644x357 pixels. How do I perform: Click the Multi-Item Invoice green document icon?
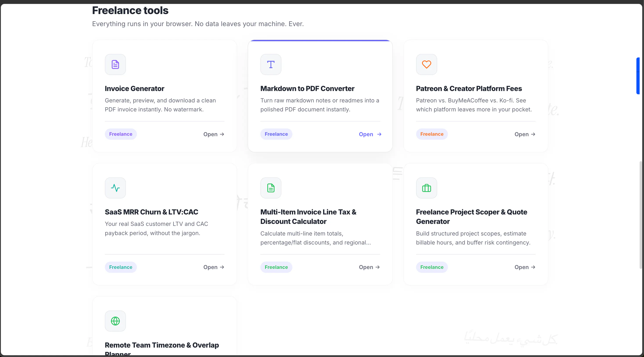(271, 188)
